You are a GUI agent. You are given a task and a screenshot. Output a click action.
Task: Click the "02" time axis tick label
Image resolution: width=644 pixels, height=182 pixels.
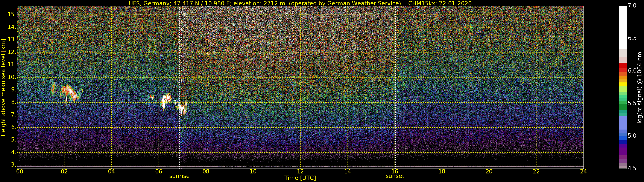(x=64, y=172)
